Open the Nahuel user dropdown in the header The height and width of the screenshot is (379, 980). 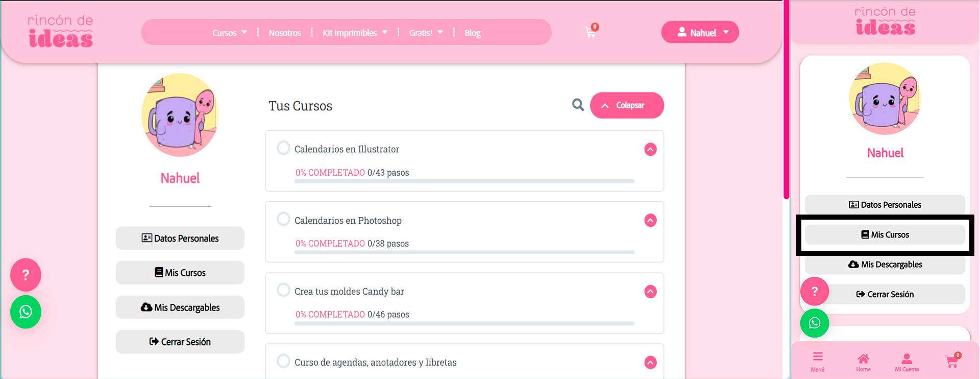700,32
